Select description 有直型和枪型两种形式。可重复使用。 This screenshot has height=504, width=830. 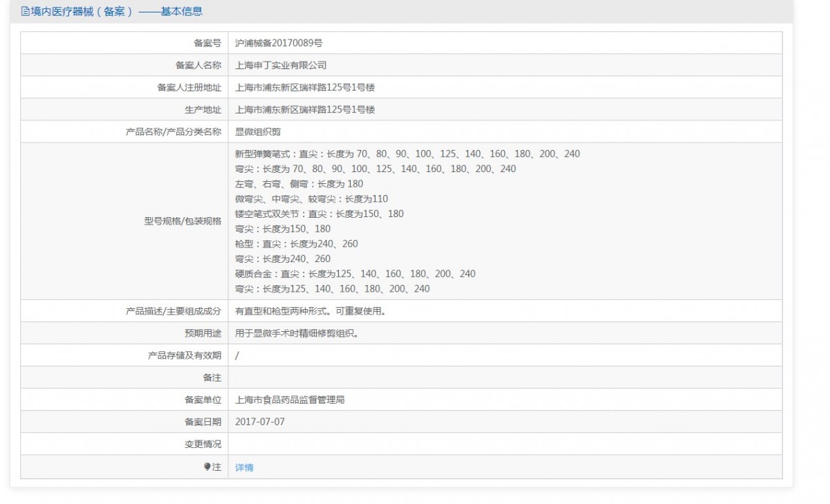tap(311, 311)
